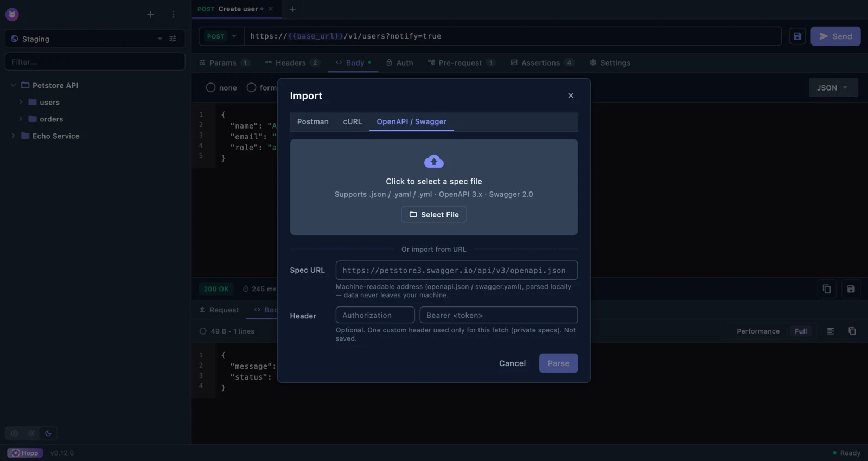Open a new request tab with plus
Image resolution: width=868 pixels, height=461 pixels.
pos(292,9)
